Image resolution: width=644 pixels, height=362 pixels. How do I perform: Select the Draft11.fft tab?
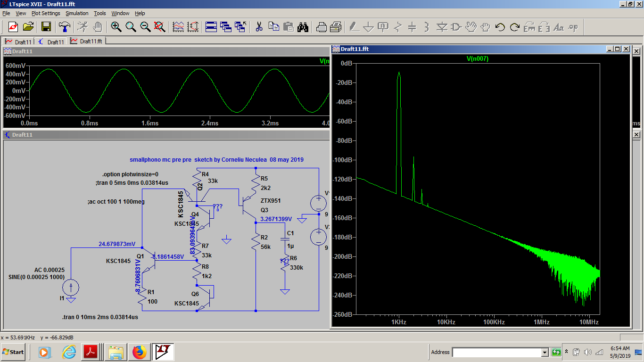87,41
